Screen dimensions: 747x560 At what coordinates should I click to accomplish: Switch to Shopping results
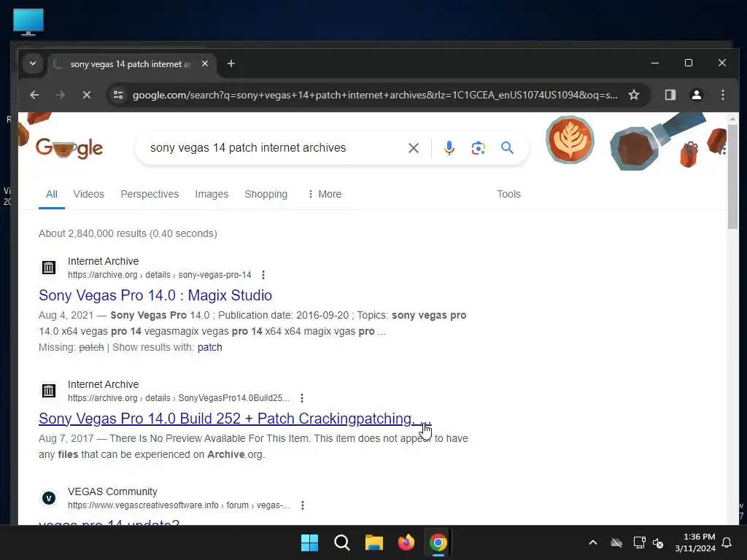pyautogui.click(x=266, y=194)
